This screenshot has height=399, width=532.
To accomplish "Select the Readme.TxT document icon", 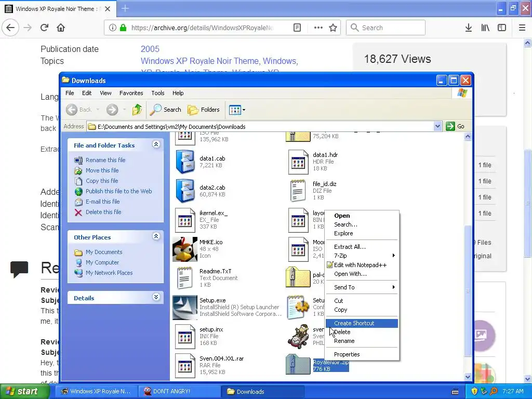I will click(185, 278).
